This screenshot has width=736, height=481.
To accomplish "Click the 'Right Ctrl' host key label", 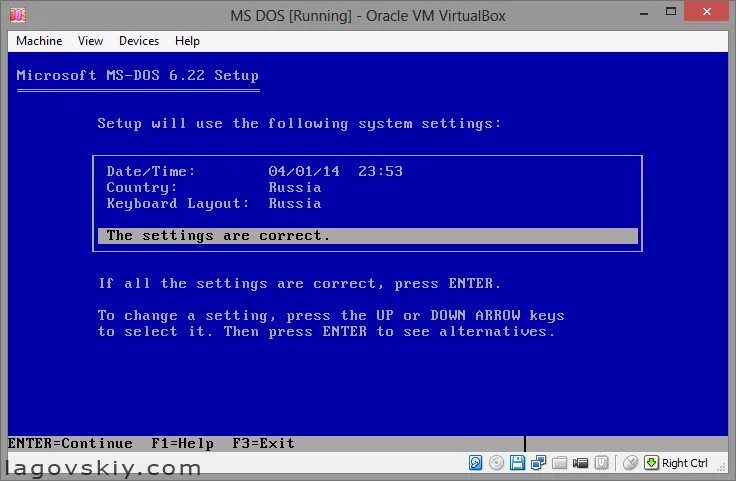I will coord(684,463).
